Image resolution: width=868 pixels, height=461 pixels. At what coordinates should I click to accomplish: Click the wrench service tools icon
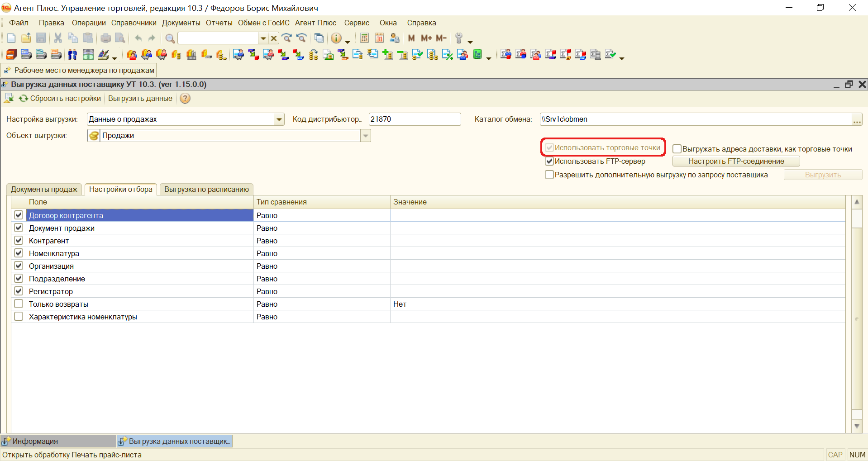point(459,38)
